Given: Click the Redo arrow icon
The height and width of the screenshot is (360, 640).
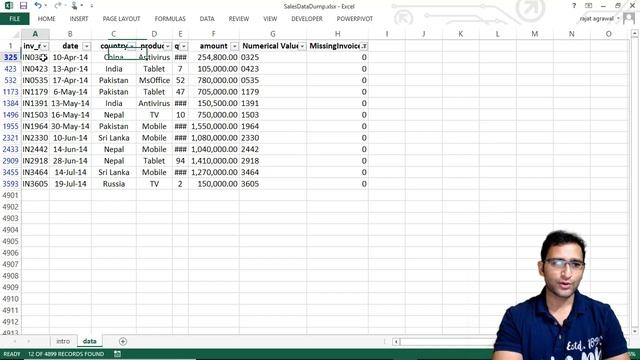Looking at the screenshot, I should tap(58, 5).
